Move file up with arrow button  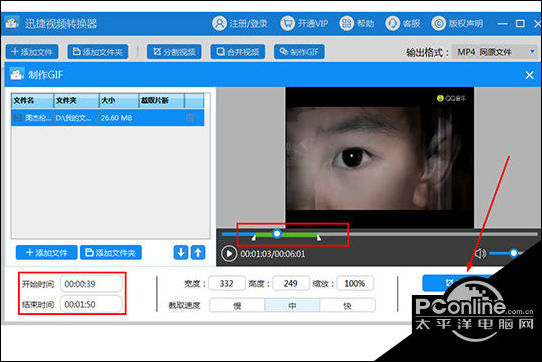[198, 252]
